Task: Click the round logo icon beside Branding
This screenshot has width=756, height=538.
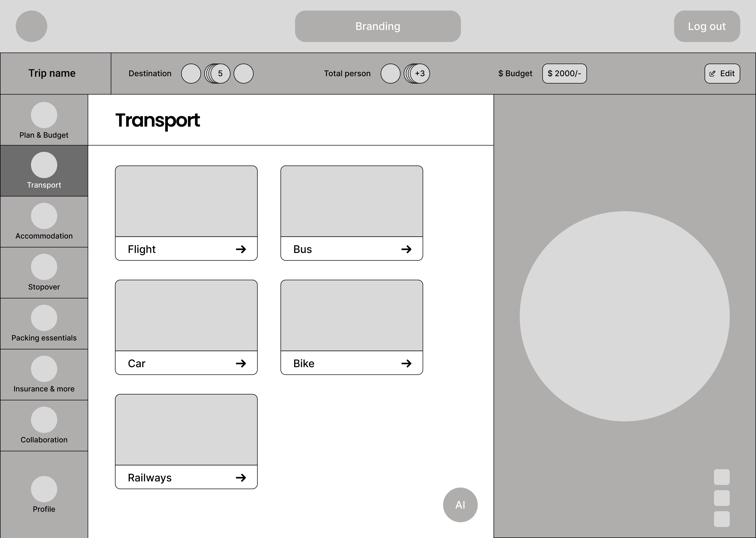Action: (x=31, y=26)
